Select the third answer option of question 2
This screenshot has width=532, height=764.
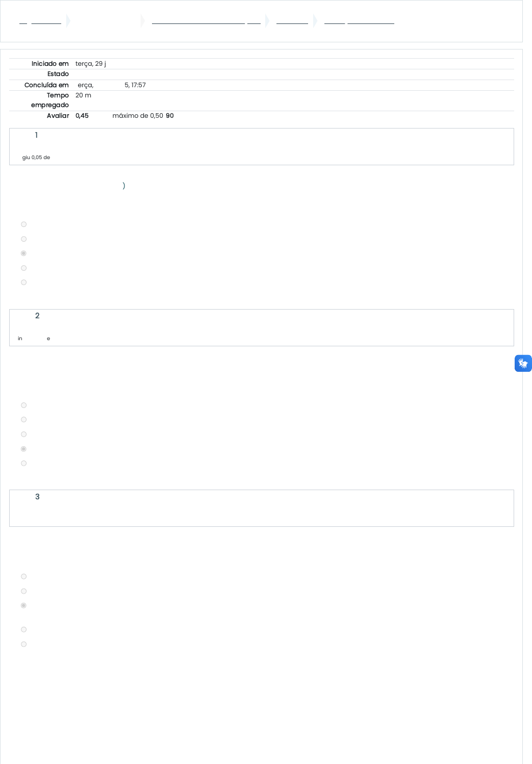coord(23,435)
